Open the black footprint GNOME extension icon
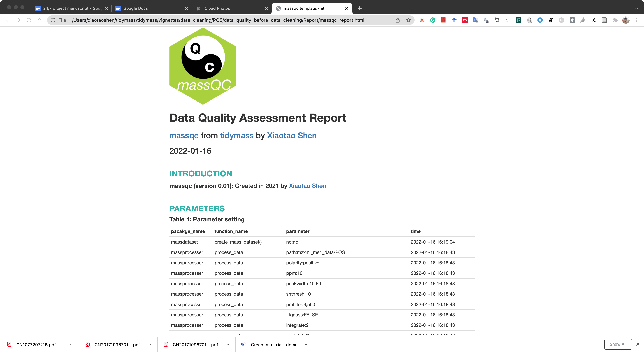The width and height of the screenshot is (644, 354). click(x=551, y=20)
